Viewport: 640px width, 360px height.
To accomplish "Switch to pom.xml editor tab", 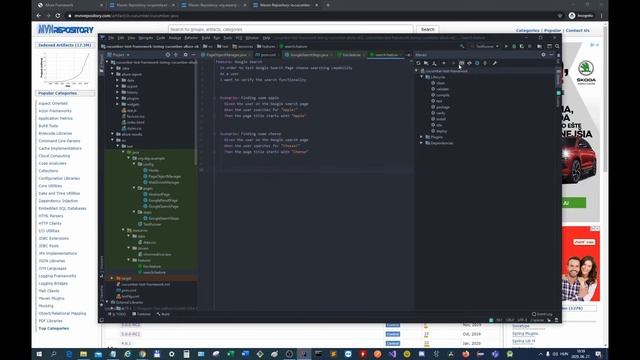I will point(266,55).
